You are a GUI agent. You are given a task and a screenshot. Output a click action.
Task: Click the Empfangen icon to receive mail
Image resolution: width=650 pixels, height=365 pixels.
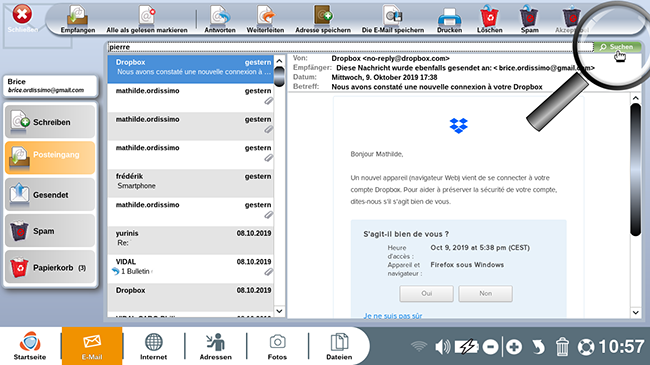pyautogui.click(x=78, y=19)
